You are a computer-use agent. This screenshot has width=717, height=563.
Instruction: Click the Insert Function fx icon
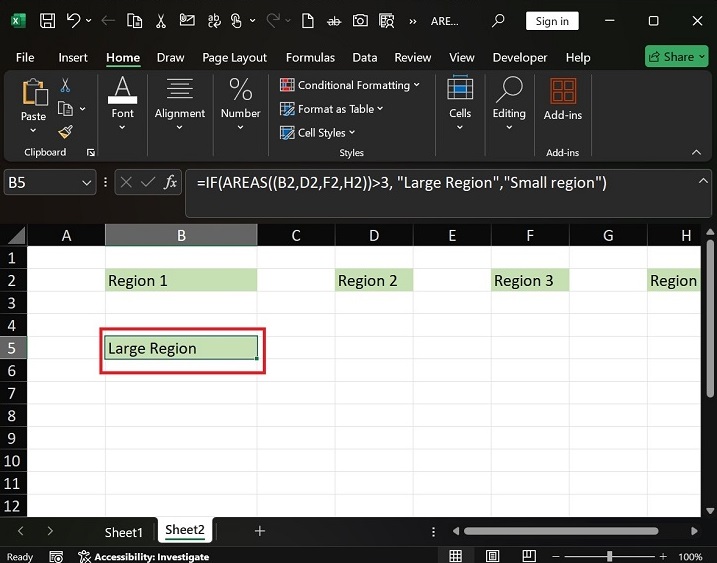[x=170, y=183]
